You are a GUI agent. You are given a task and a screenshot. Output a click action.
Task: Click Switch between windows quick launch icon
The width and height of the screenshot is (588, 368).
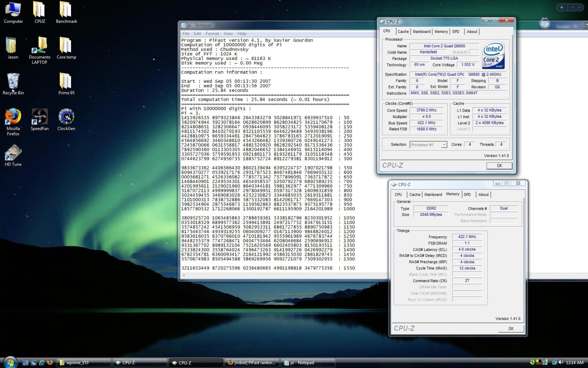34,363
